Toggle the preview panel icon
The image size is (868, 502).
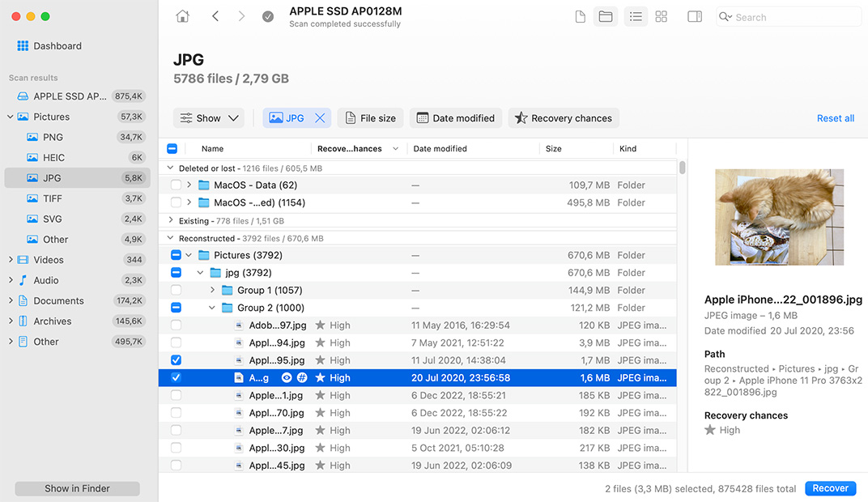pyautogui.click(x=694, y=16)
